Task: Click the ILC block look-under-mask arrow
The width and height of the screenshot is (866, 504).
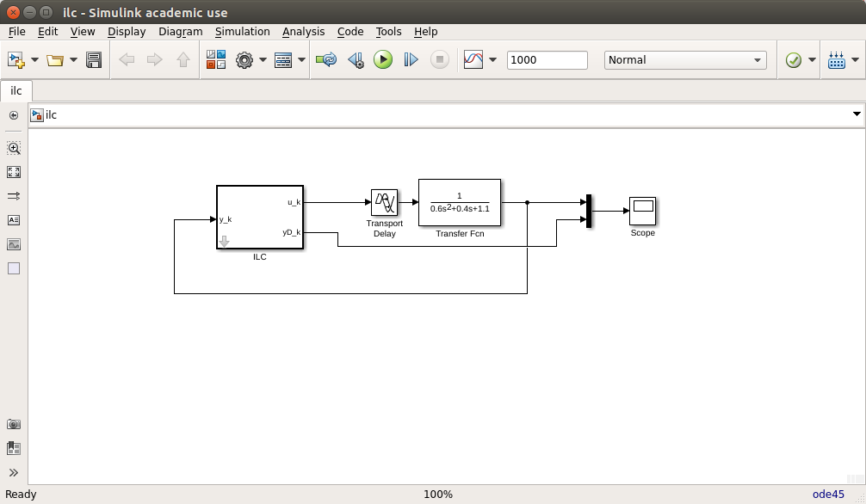Action: 224,242
